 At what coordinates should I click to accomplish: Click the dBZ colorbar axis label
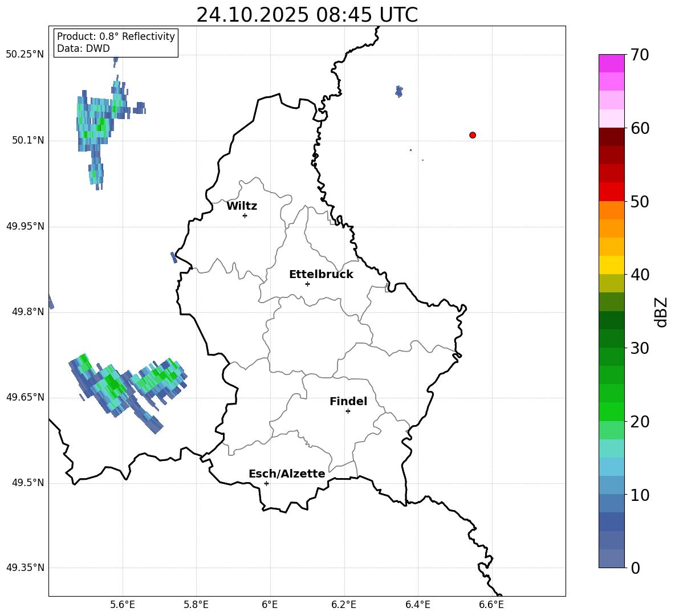click(662, 312)
